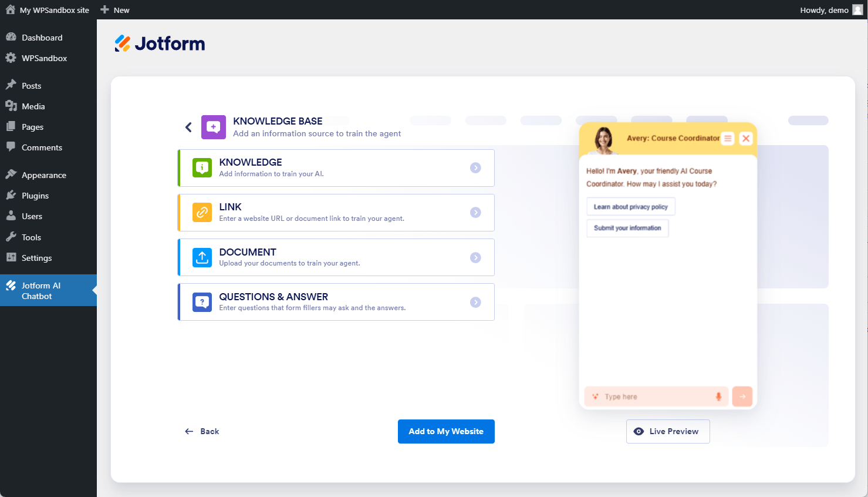Click the Posts pin icon
This screenshot has height=497, width=868.
[11, 85]
